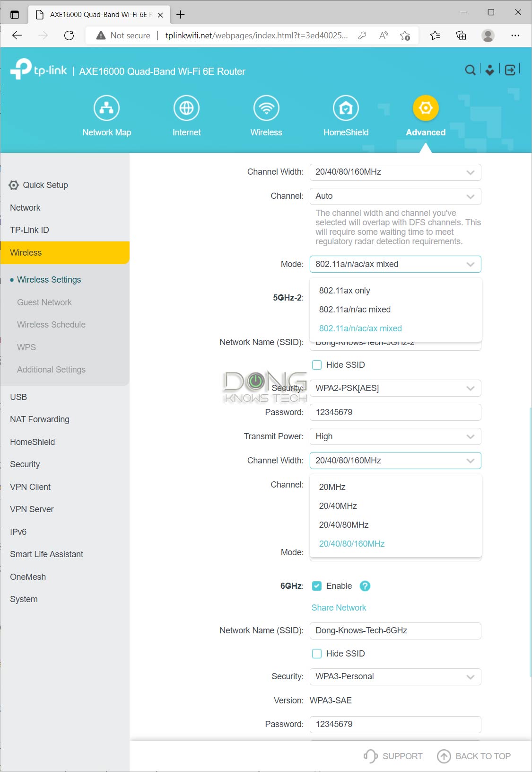
Task: Open IPv6 in the sidebar
Action: (18, 532)
